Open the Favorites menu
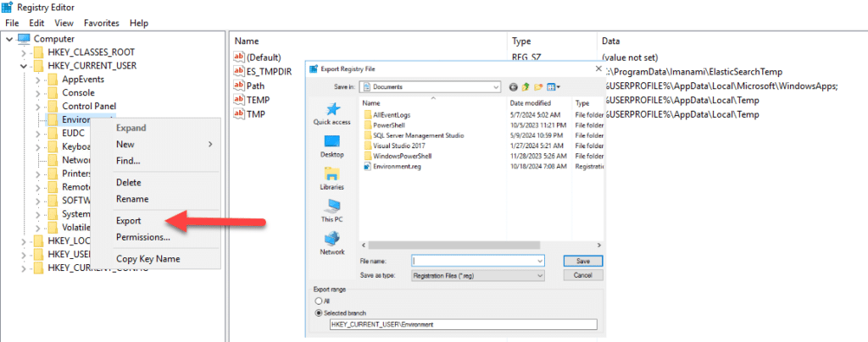 click(102, 23)
